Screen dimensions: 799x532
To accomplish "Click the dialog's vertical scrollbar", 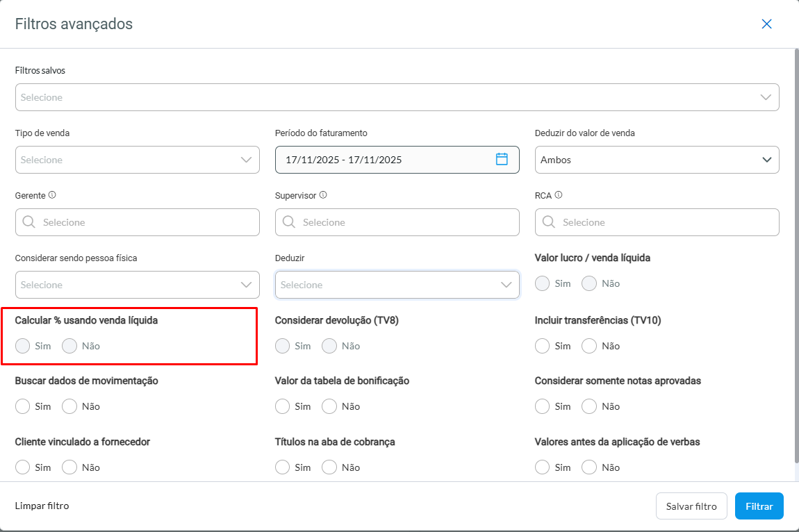I will (796, 257).
